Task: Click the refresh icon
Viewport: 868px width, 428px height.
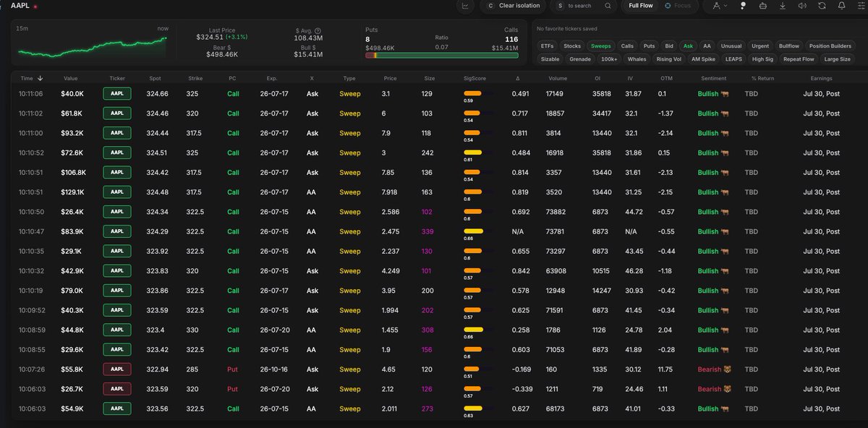Action: tap(822, 6)
